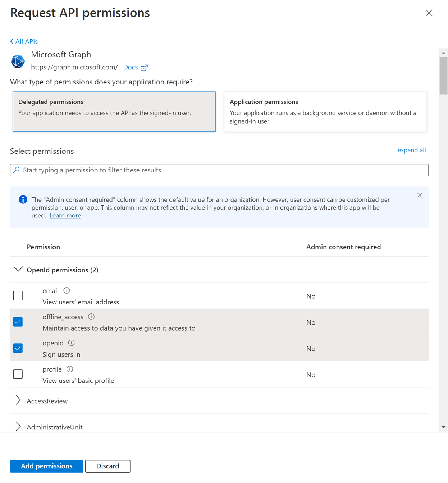Open the expand all link
448x483 pixels.
click(x=412, y=150)
